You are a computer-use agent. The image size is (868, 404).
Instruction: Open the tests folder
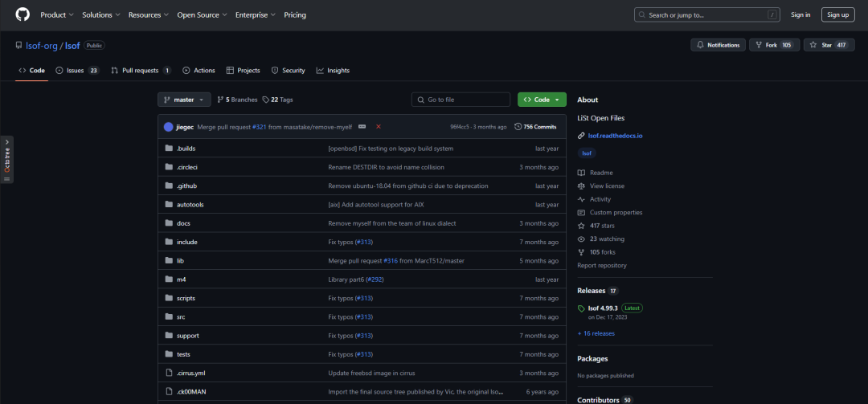click(183, 354)
